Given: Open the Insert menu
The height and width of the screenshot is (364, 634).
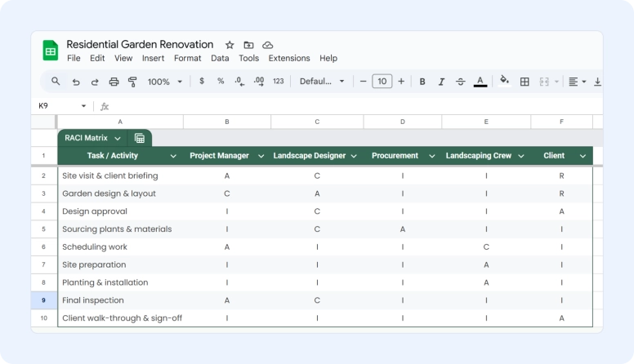Looking at the screenshot, I should coord(153,59).
